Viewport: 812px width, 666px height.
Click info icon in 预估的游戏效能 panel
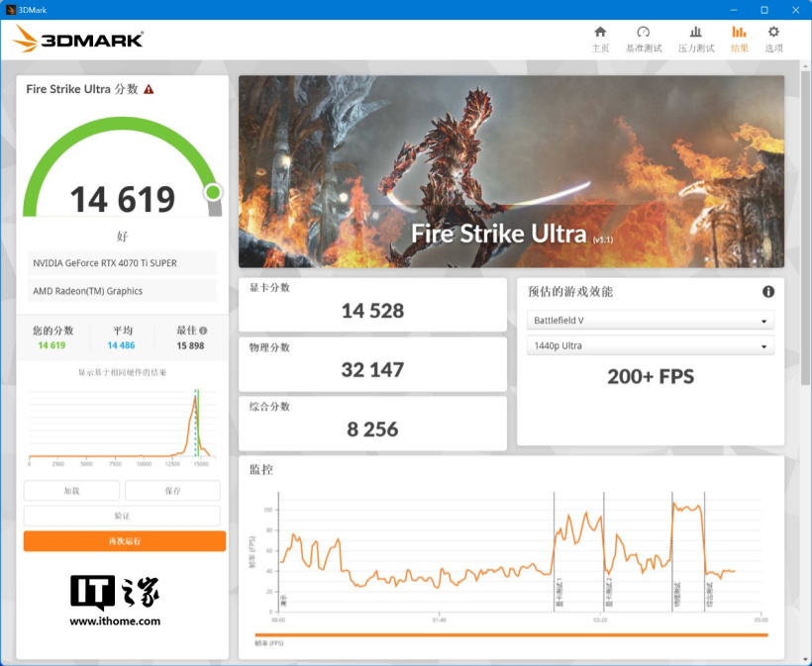(767, 292)
